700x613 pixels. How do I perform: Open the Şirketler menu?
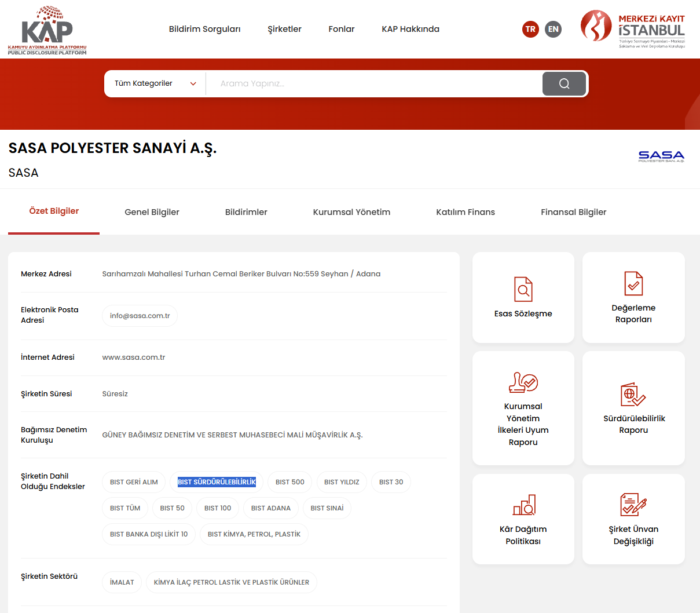click(284, 29)
